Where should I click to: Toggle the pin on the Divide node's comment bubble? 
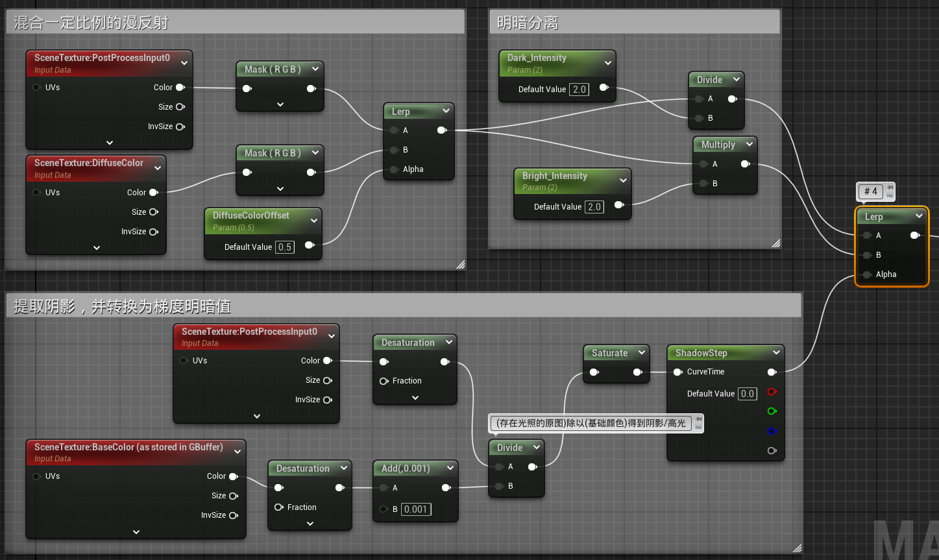point(699,419)
